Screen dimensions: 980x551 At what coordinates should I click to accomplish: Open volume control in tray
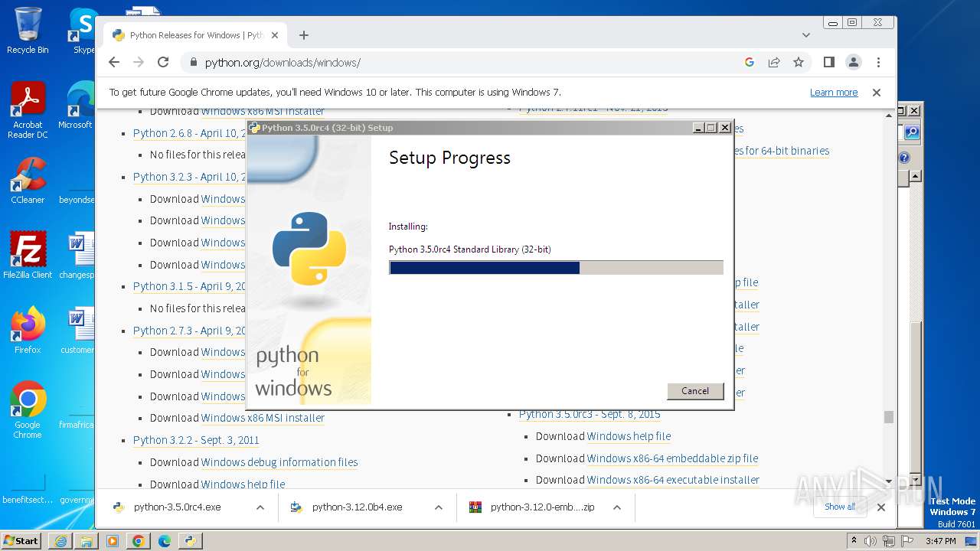click(871, 541)
